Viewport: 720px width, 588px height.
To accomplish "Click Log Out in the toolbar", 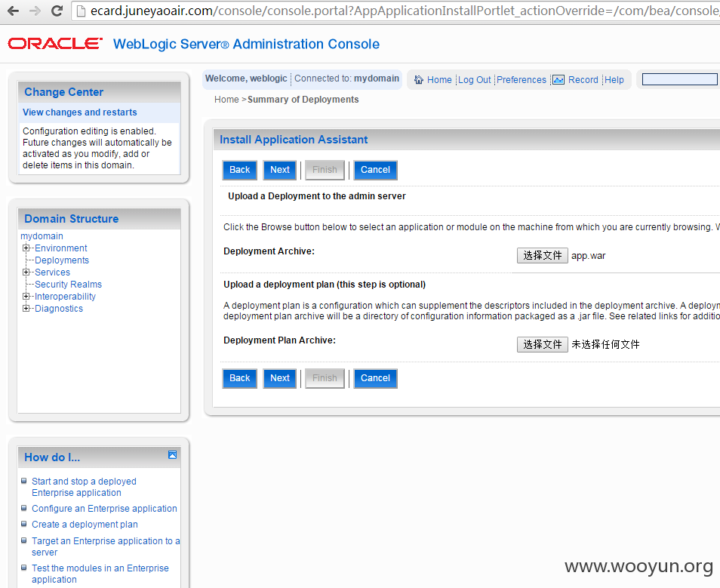I will [474, 80].
